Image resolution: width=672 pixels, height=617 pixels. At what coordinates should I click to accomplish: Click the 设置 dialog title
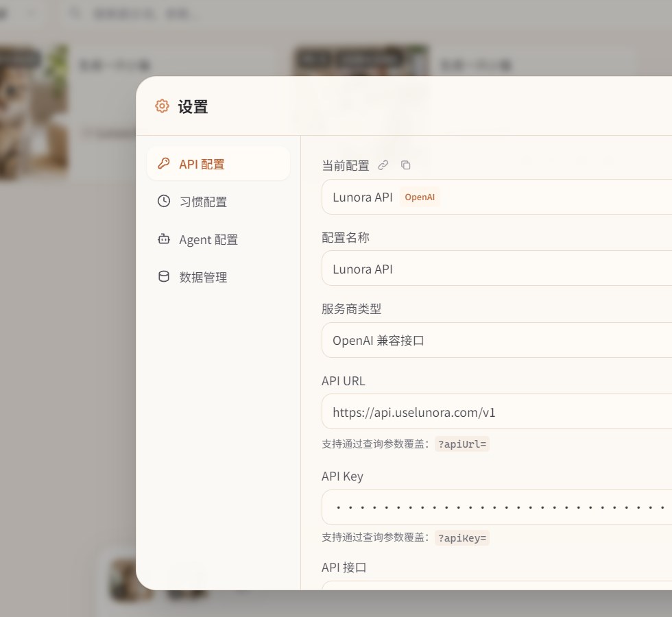(x=193, y=107)
